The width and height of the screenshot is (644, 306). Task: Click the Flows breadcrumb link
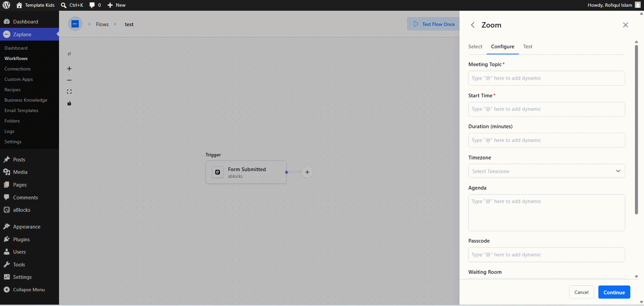click(x=102, y=24)
